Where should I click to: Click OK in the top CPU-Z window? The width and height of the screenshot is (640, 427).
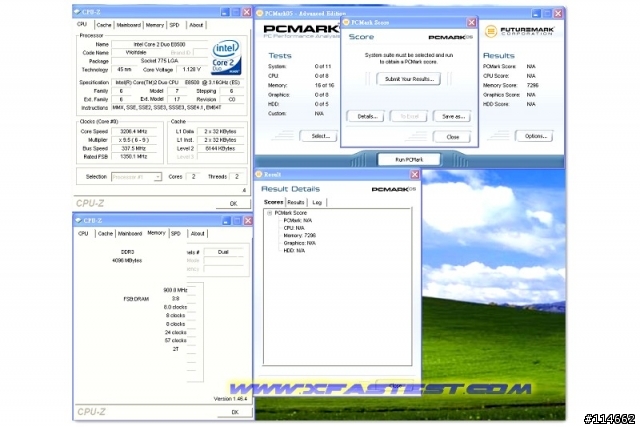point(233,203)
